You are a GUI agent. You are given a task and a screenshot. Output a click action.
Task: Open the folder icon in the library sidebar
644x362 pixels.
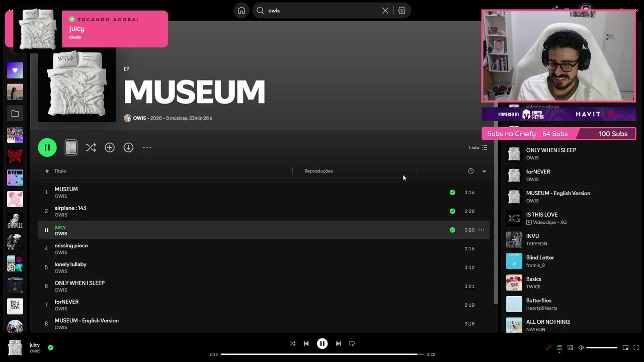[x=15, y=114]
